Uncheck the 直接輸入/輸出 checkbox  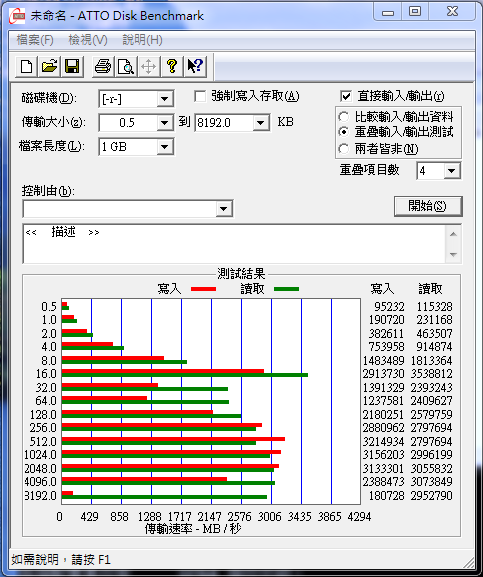pos(346,96)
